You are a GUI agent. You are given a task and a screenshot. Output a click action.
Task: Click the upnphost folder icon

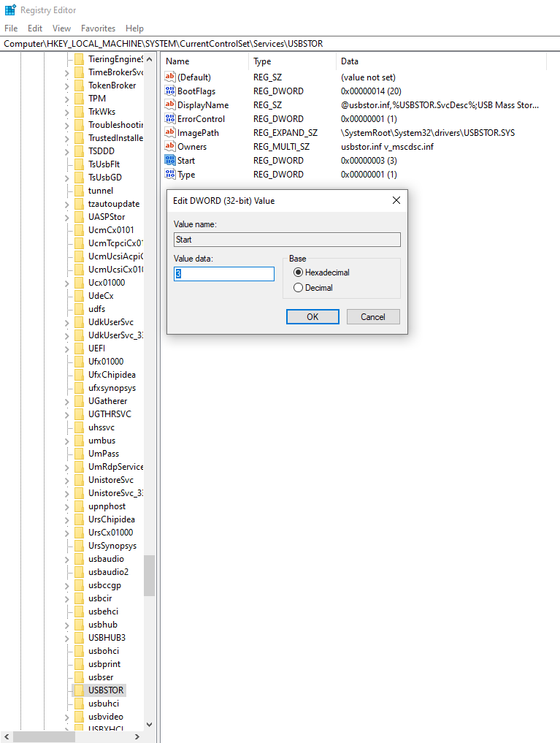tap(79, 506)
